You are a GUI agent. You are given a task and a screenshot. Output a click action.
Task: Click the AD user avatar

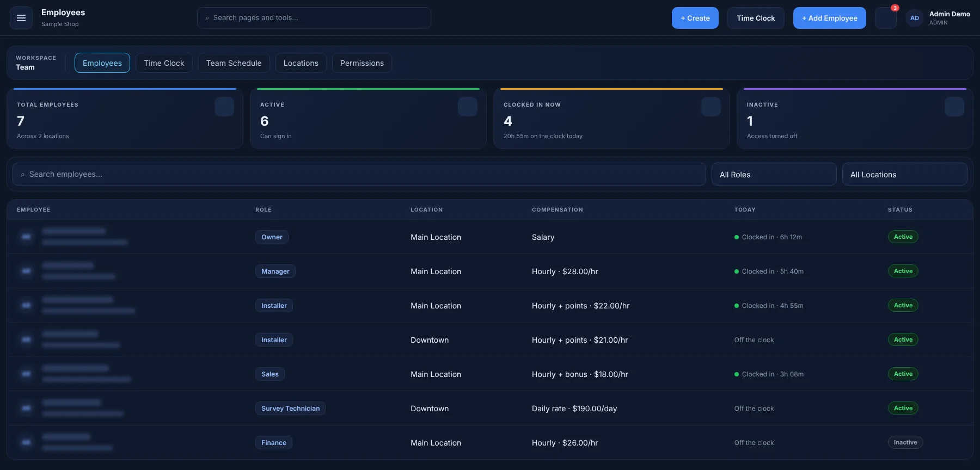point(915,18)
